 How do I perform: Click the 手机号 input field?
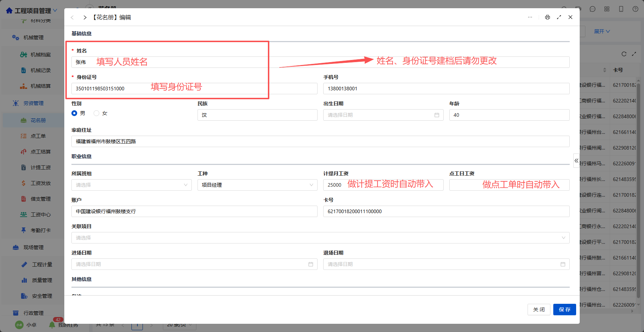446,89
